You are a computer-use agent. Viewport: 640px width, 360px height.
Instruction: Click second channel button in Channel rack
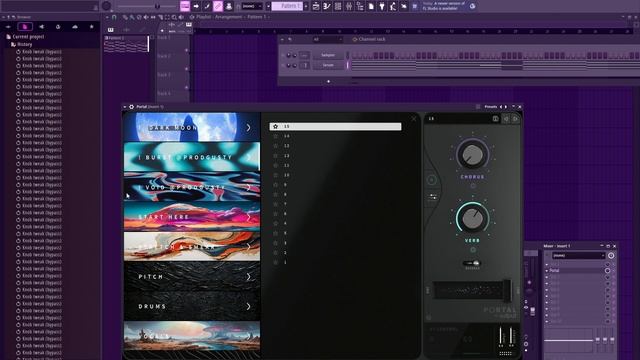[328, 65]
